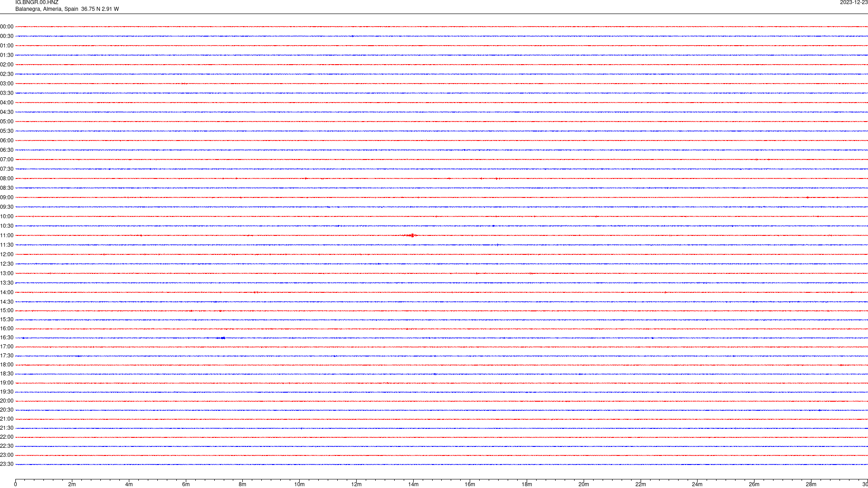Select the 13:30 time row label

[7, 283]
